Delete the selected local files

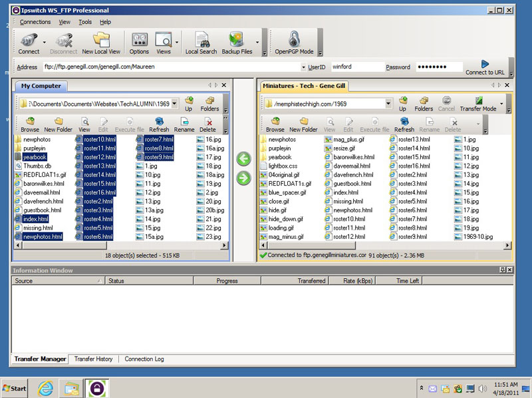207,125
